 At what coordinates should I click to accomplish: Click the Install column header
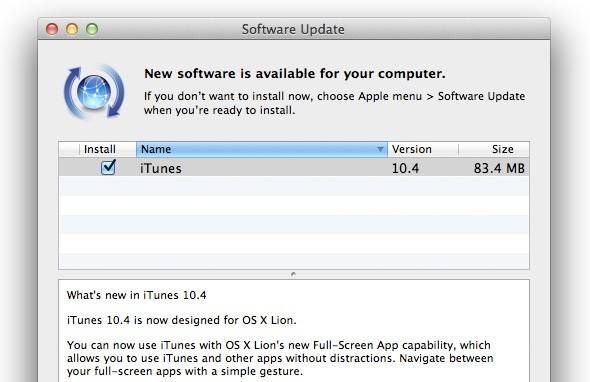(99, 149)
